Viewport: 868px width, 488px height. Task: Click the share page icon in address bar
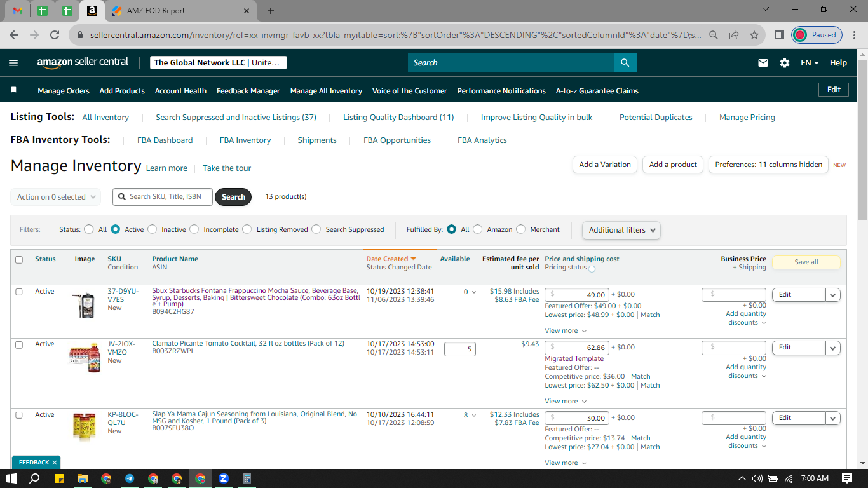click(734, 35)
